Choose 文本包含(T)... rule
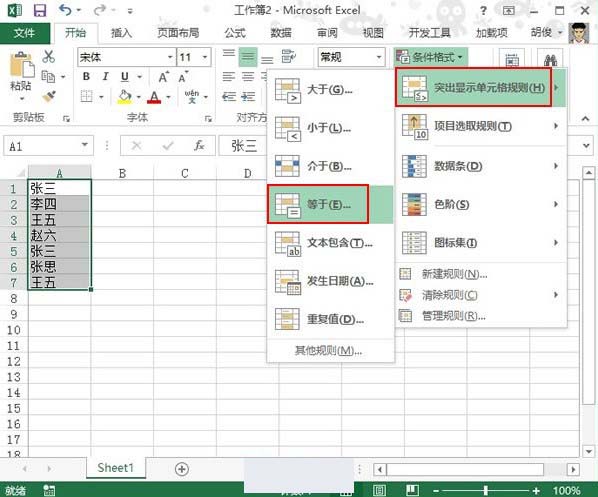598x497 pixels. (x=330, y=243)
